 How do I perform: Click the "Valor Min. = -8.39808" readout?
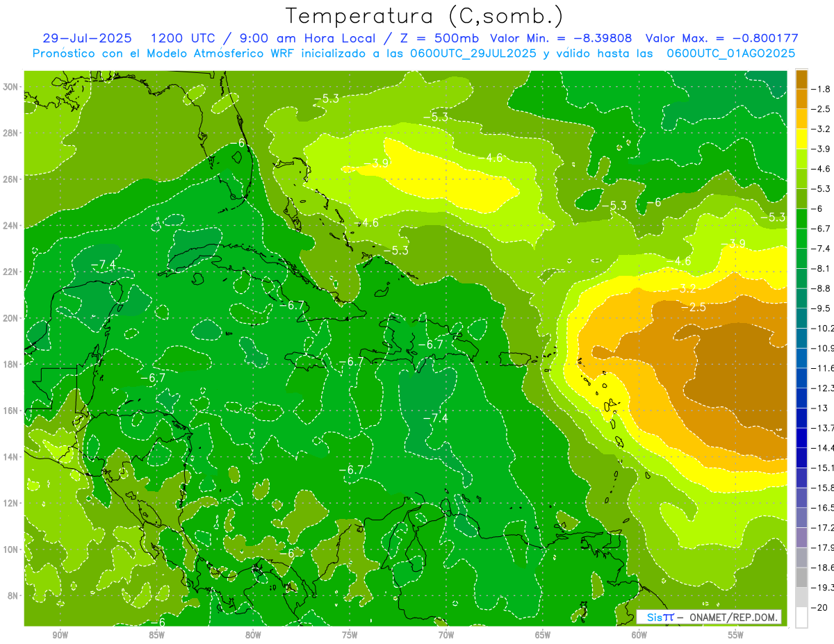pyautogui.click(x=561, y=38)
